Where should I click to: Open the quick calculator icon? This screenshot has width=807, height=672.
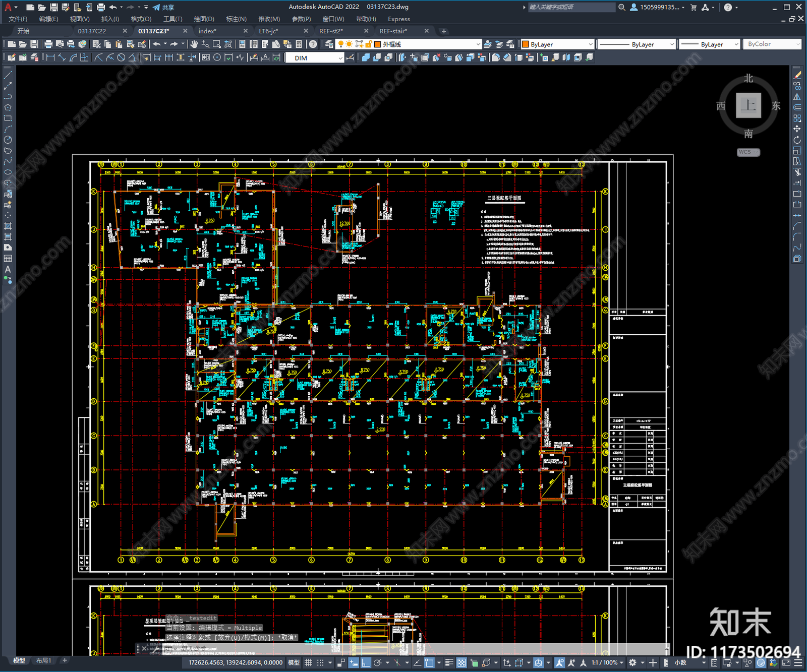click(299, 44)
